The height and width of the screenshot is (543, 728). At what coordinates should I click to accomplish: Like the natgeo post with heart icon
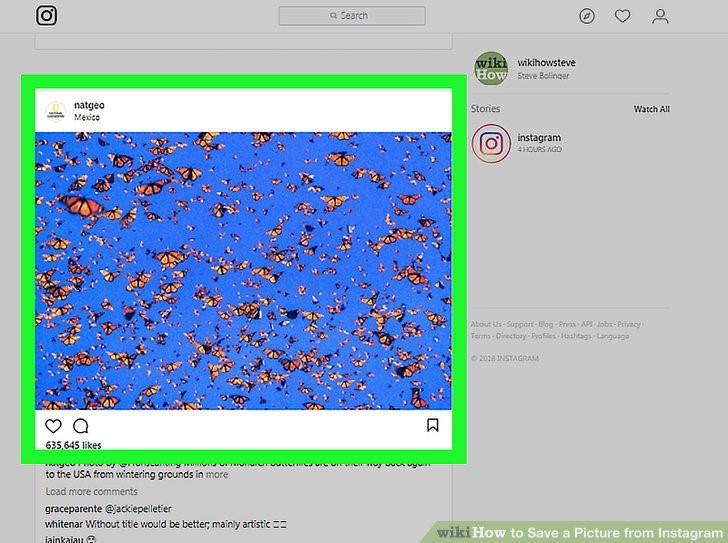53,426
